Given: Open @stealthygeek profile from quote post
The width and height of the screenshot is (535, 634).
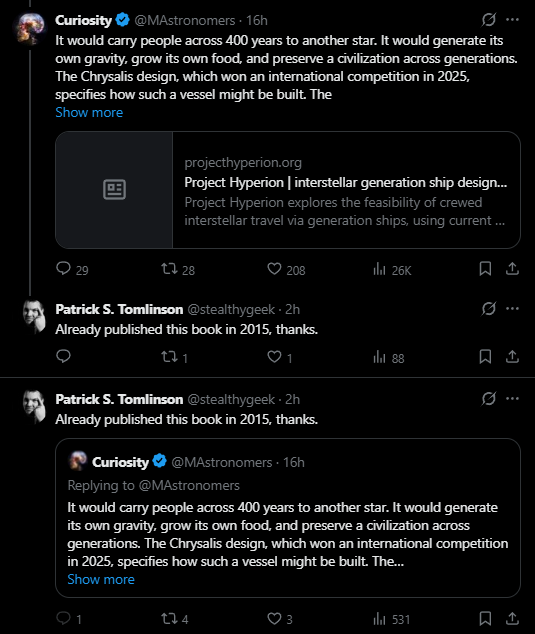Looking at the screenshot, I should click(x=233, y=399).
